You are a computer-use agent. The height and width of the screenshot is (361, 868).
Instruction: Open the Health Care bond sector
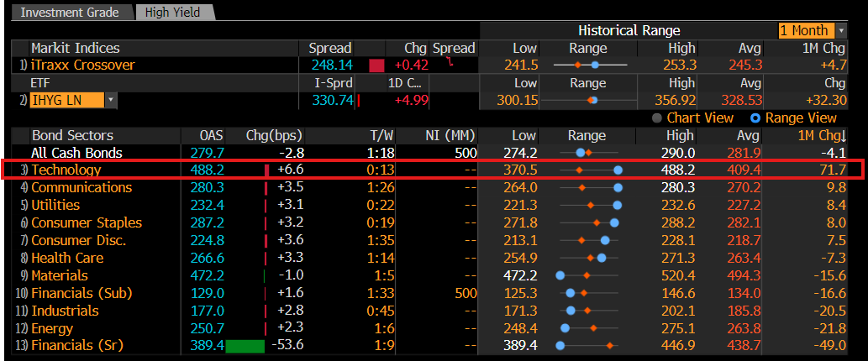(67, 259)
